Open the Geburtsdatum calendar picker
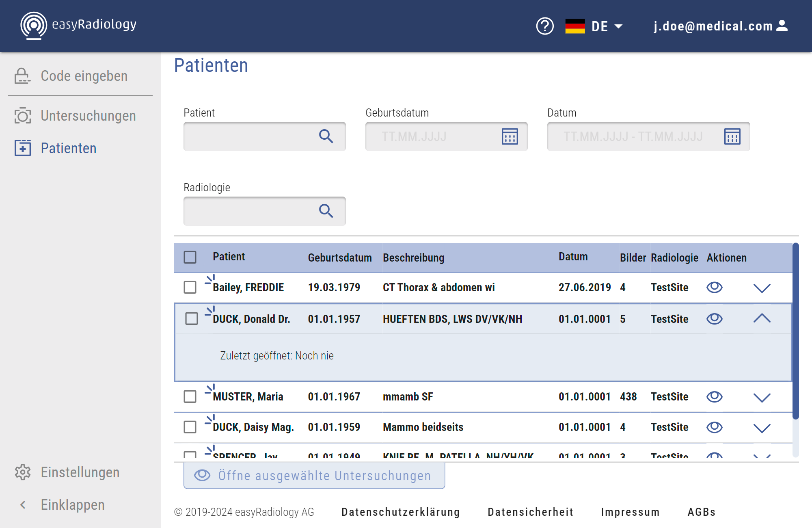The width and height of the screenshot is (812, 528). point(510,136)
